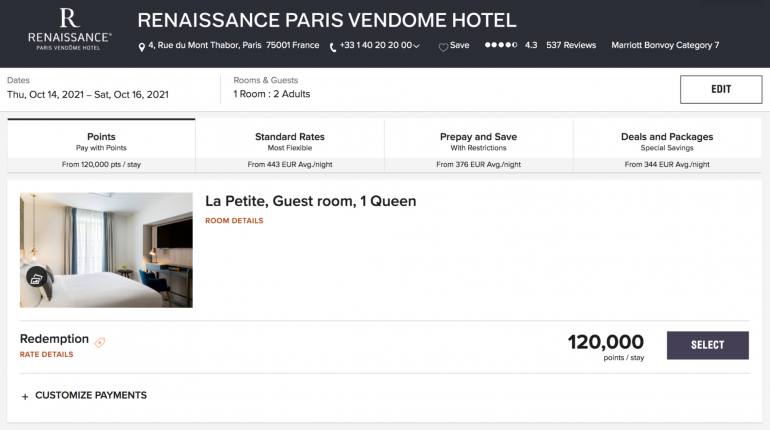Click the heart Save icon
This screenshot has height=430, width=770.
pos(443,46)
